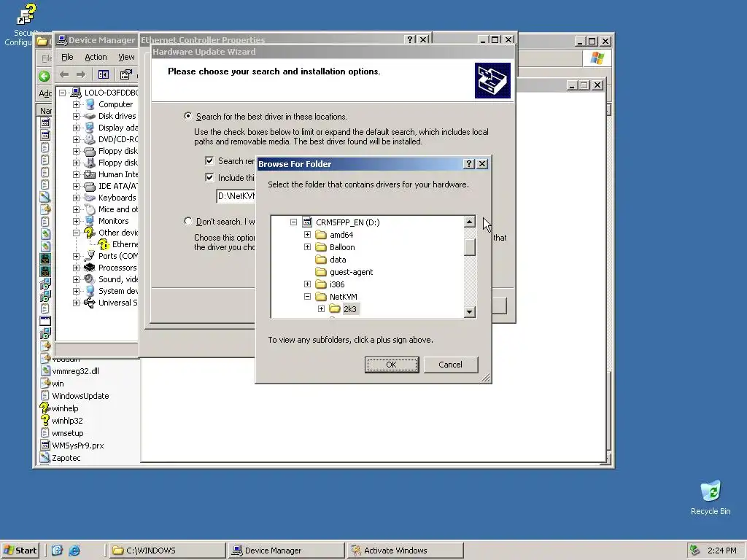
Task: Switch to C:\WINDOWS taskbar button
Action: point(167,551)
